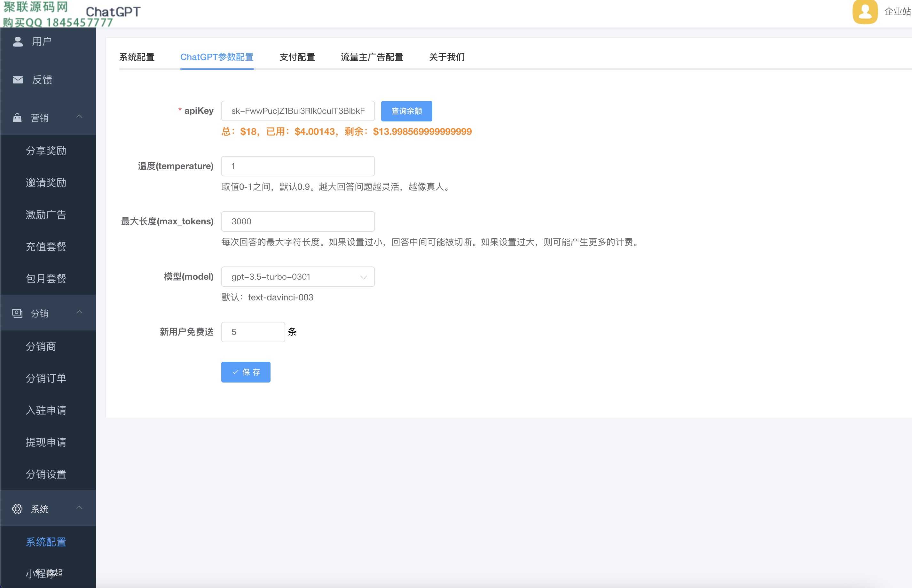Select the ChatGPT参数配置 tab

pos(217,57)
